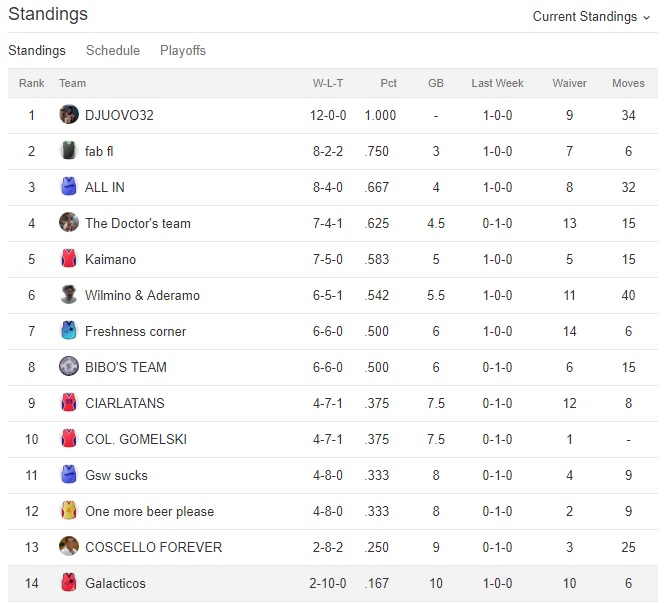The width and height of the screenshot is (665, 603).
Task: Click The Doctor's team avatar icon
Action: (68, 223)
